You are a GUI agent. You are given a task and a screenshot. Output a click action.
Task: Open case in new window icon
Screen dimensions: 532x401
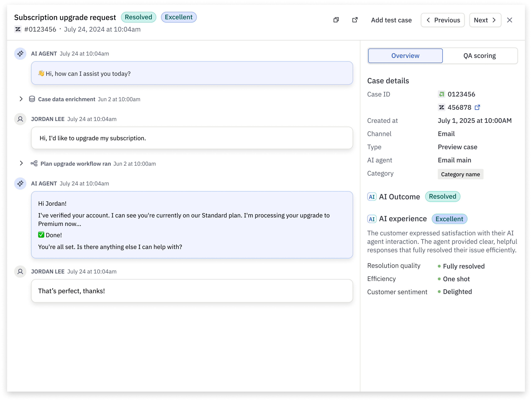[x=355, y=20]
